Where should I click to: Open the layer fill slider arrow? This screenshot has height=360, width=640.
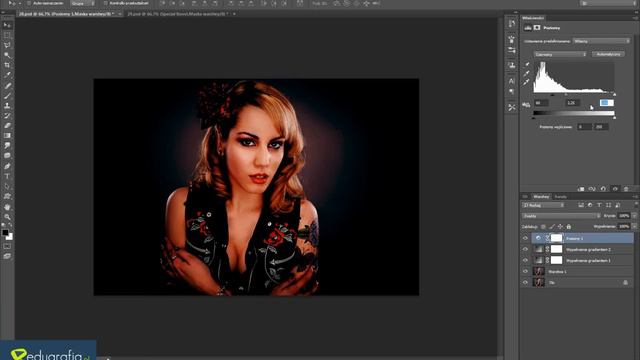coord(634,227)
